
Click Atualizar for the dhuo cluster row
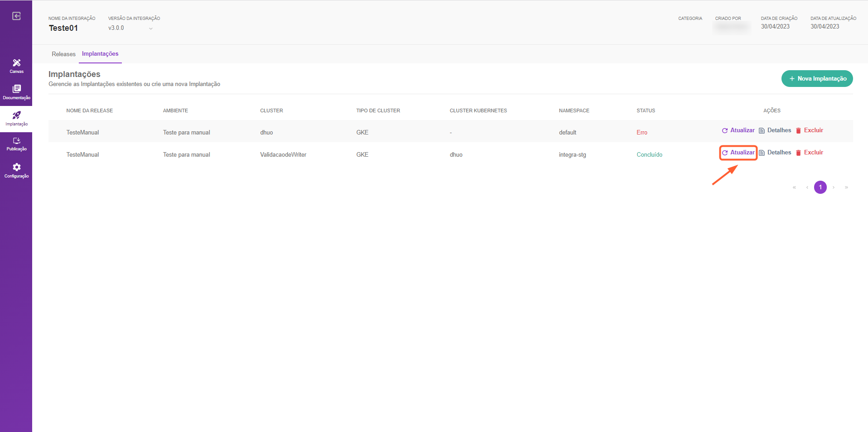738,130
